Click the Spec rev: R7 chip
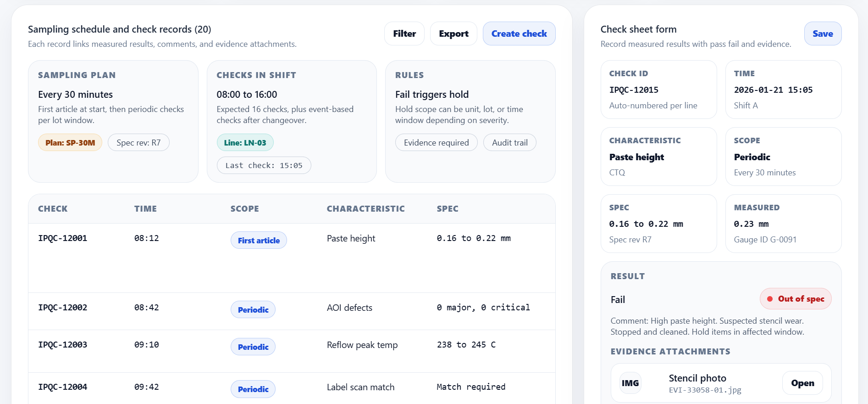 (x=138, y=143)
